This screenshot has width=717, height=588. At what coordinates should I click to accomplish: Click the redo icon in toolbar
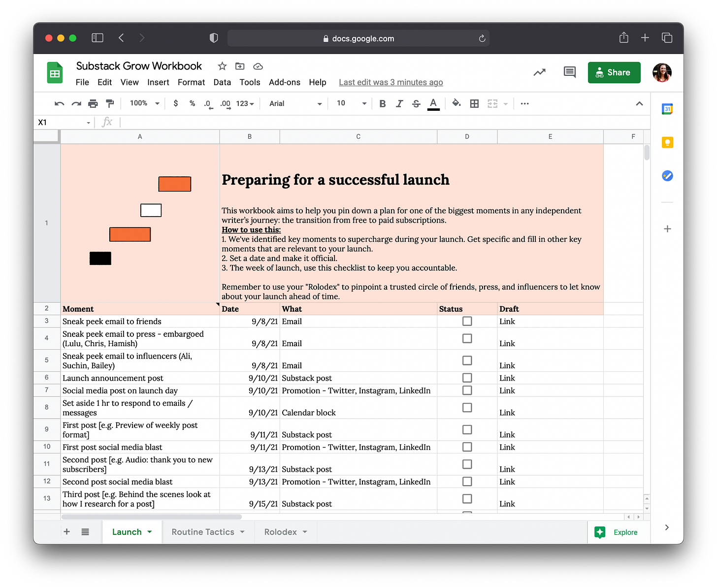tap(76, 103)
